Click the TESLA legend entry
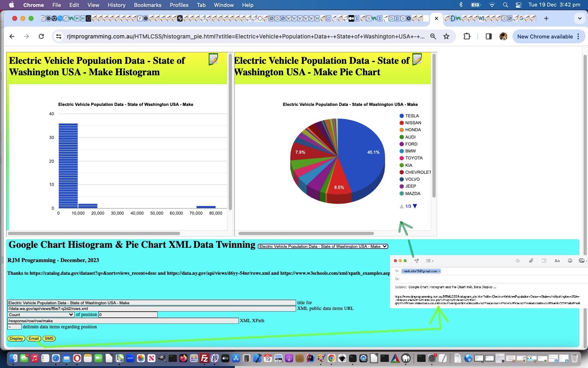The height and width of the screenshot is (368, 588). (x=409, y=116)
